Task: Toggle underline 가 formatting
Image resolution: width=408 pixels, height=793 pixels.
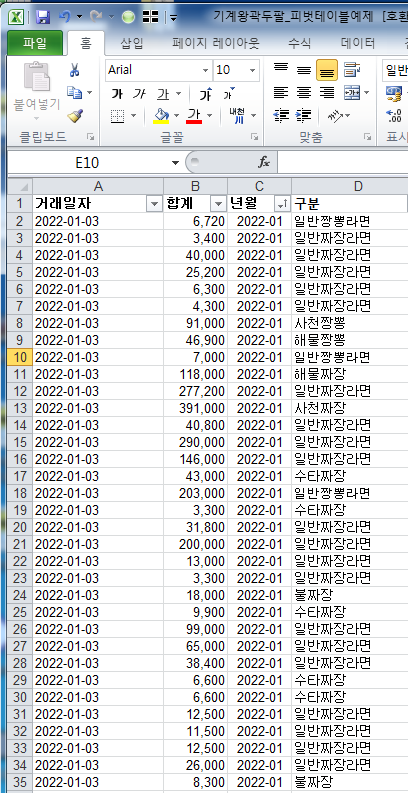Action: coord(163,94)
